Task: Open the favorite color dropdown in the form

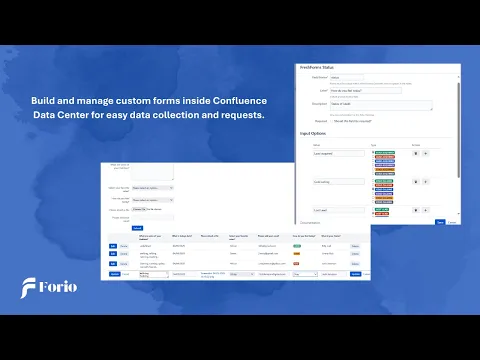Action: coord(153,188)
